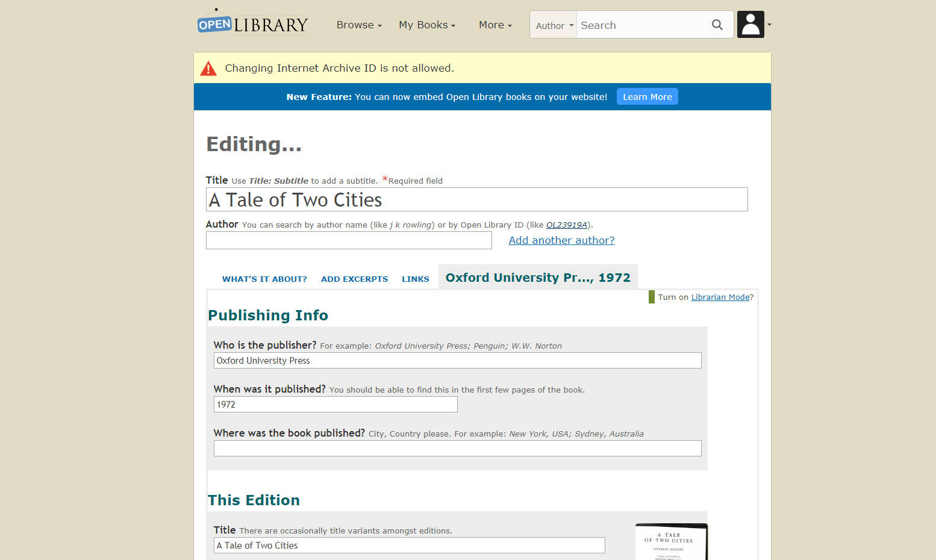Click the Author name input field
This screenshot has width=936, height=560.
(349, 240)
